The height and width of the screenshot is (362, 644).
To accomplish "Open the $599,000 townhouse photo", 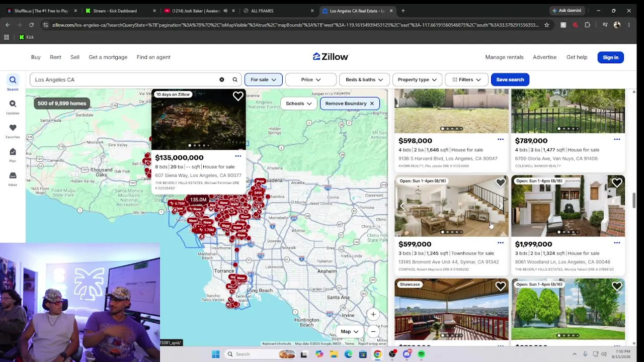I will [x=451, y=206].
